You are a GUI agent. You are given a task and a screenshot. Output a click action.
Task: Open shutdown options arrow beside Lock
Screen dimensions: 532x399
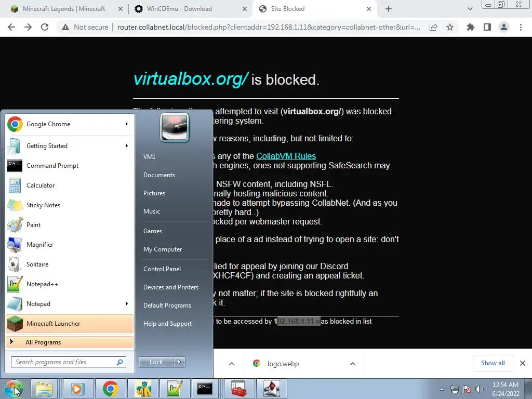(x=179, y=362)
